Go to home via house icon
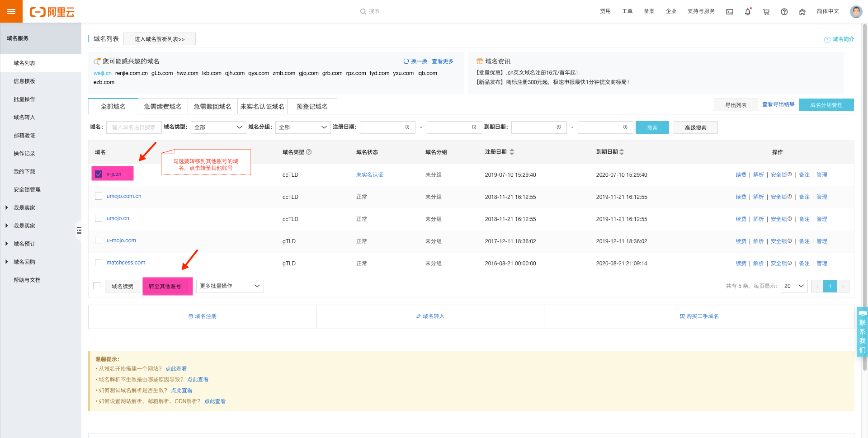This screenshot has width=868, height=438. [x=802, y=12]
